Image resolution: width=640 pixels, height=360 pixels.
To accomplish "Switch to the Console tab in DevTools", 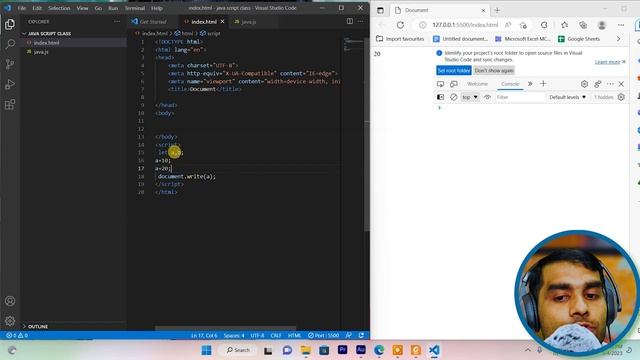I will (510, 84).
